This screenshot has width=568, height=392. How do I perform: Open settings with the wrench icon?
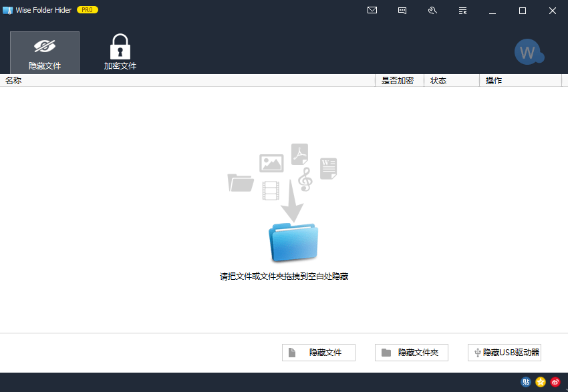[x=432, y=11]
